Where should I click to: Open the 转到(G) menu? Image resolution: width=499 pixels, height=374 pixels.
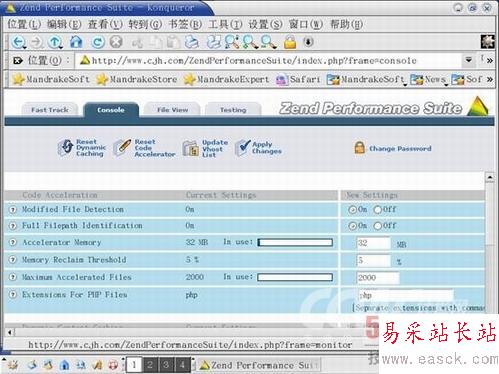(145, 24)
